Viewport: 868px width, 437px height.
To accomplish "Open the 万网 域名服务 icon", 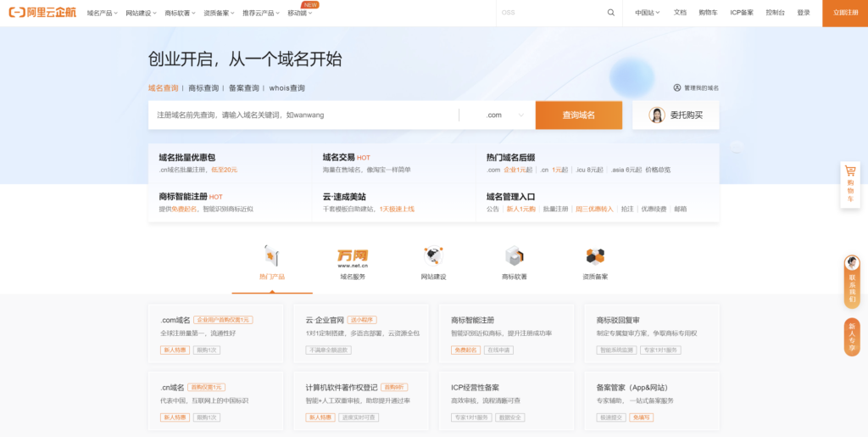I will pyautogui.click(x=353, y=256).
